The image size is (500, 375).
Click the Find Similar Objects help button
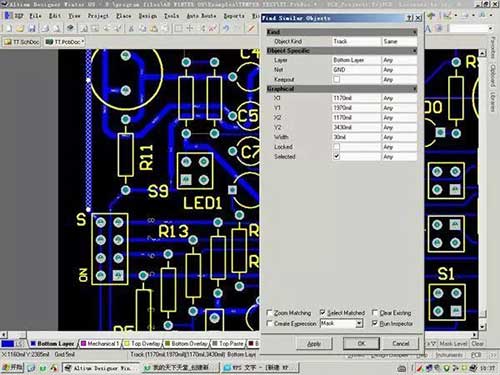click(409, 18)
